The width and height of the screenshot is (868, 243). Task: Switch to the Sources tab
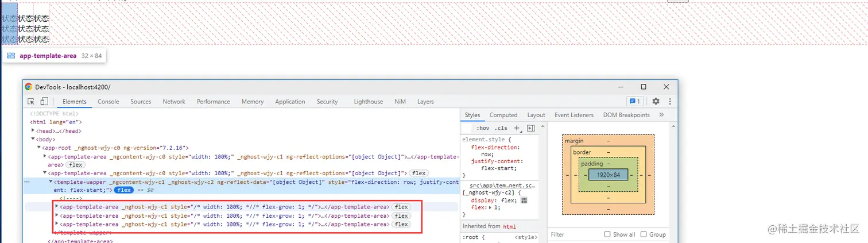(x=141, y=102)
